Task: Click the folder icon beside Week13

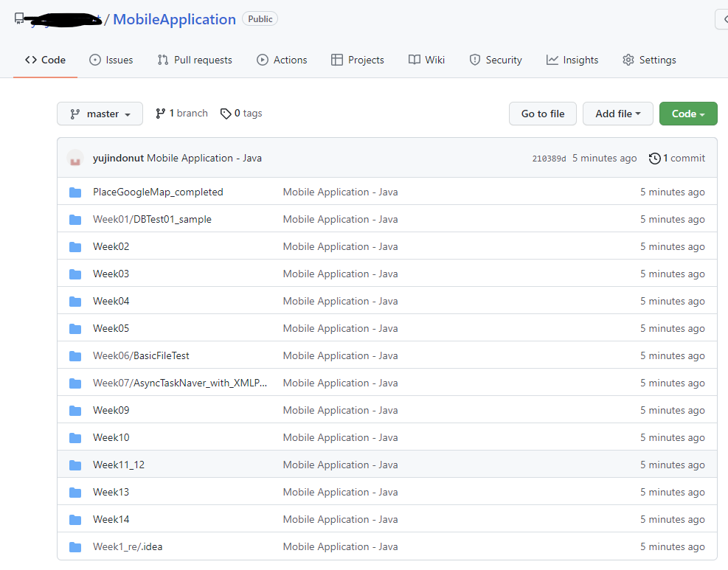Action: [75, 493]
